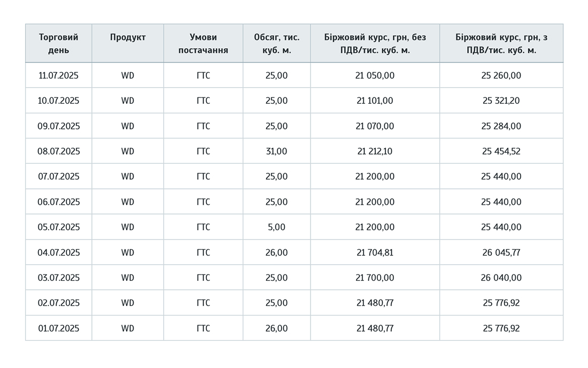The height and width of the screenshot is (368, 588).
Task: Click the Торговий день column header
Action: point(58,43)
